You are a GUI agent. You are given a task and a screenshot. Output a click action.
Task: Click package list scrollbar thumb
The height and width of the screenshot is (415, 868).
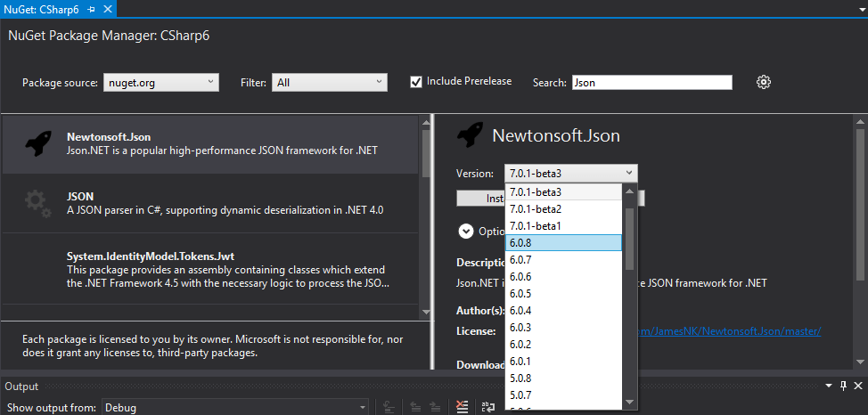(x=425, y=153)
